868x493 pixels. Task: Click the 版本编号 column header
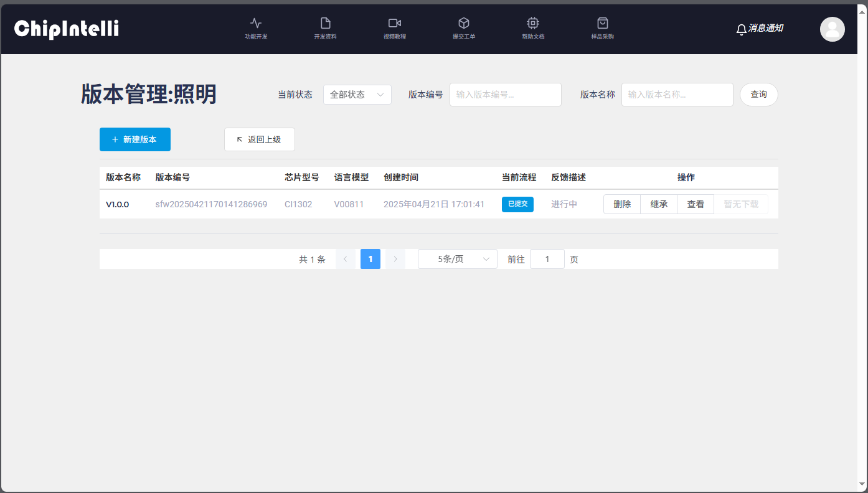pos(173,177)
